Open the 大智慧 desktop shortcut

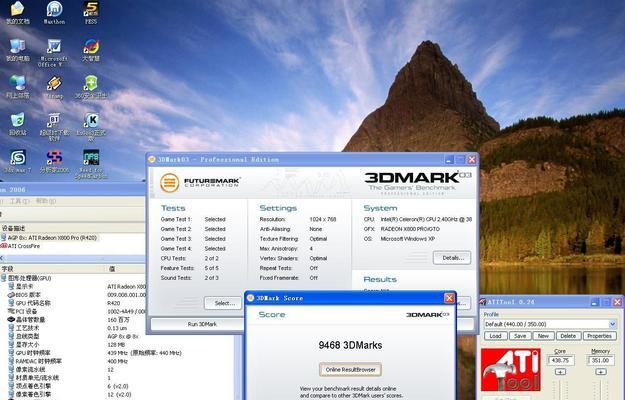(x=91, y=50)
